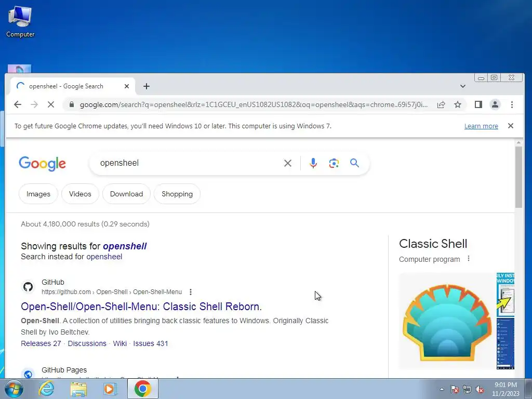This screenshot has width=532, height=399.
Task: Bookmark this page with the star icon
Action: tap(458, 104)
